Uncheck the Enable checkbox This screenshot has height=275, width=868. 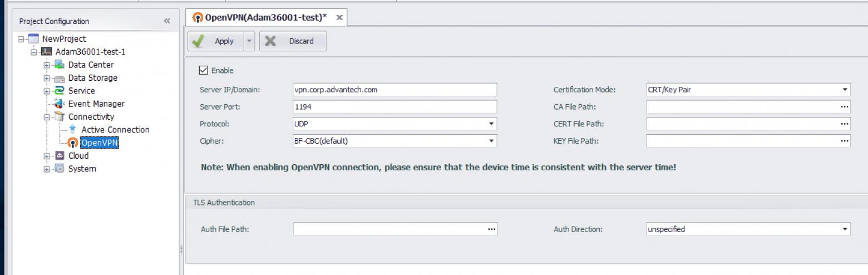(x=204, y=71)
